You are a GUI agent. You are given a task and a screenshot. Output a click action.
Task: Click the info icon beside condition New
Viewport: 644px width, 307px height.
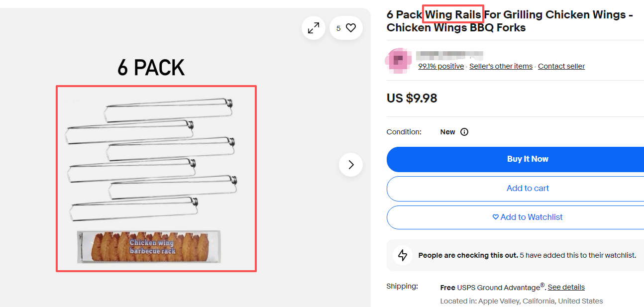click(464, 132)
